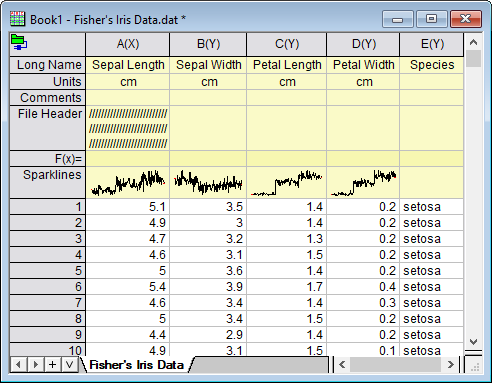492x383 pixels.
Task: Click cell 1.7 in row 6
Action: coord(287,287)
